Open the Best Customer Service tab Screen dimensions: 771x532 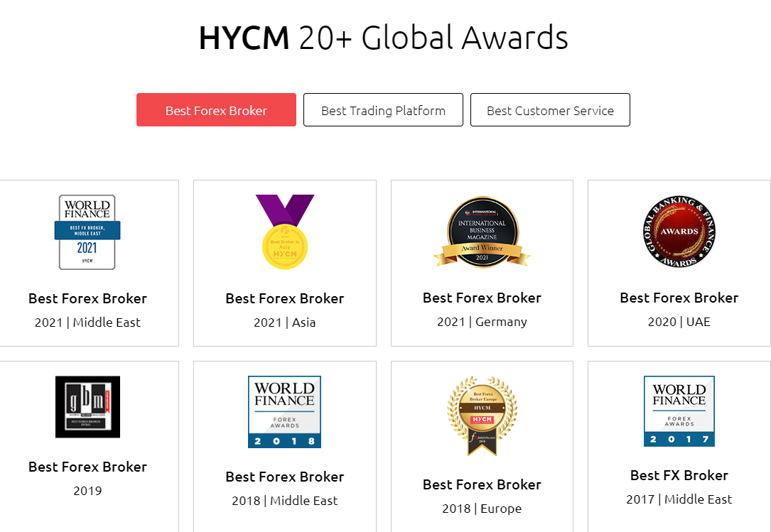pos(550,109)
